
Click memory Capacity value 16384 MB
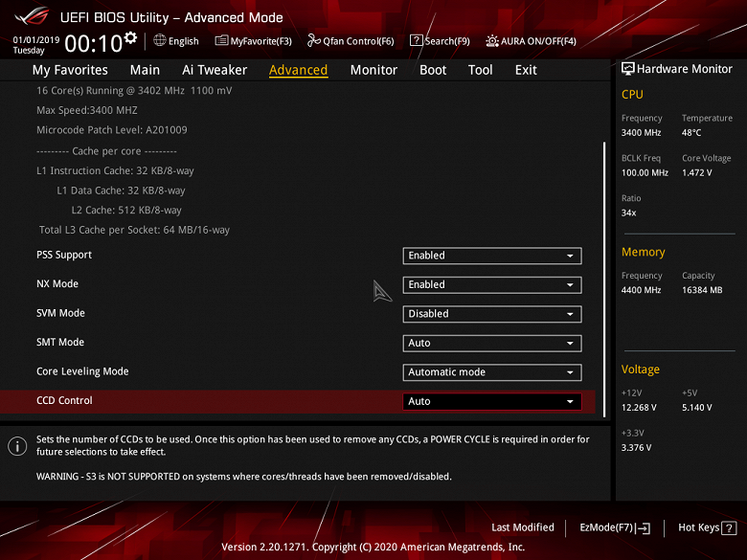click(x=702, y=290)
